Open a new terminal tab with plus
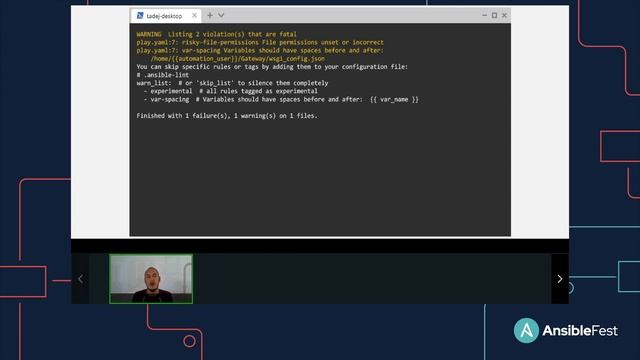This screenshot has height=360, width=640. 210,16
